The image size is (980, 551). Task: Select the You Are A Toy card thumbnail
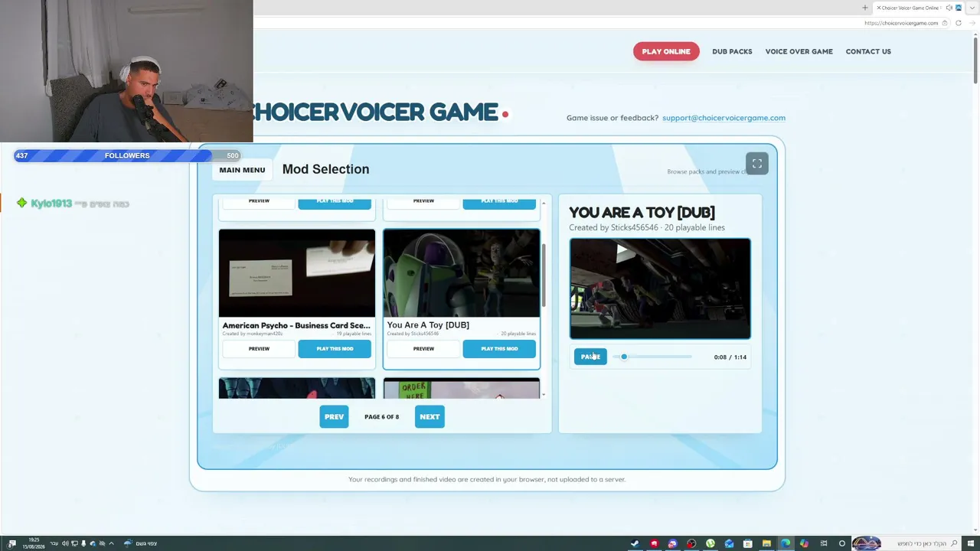tap(462, 273)
